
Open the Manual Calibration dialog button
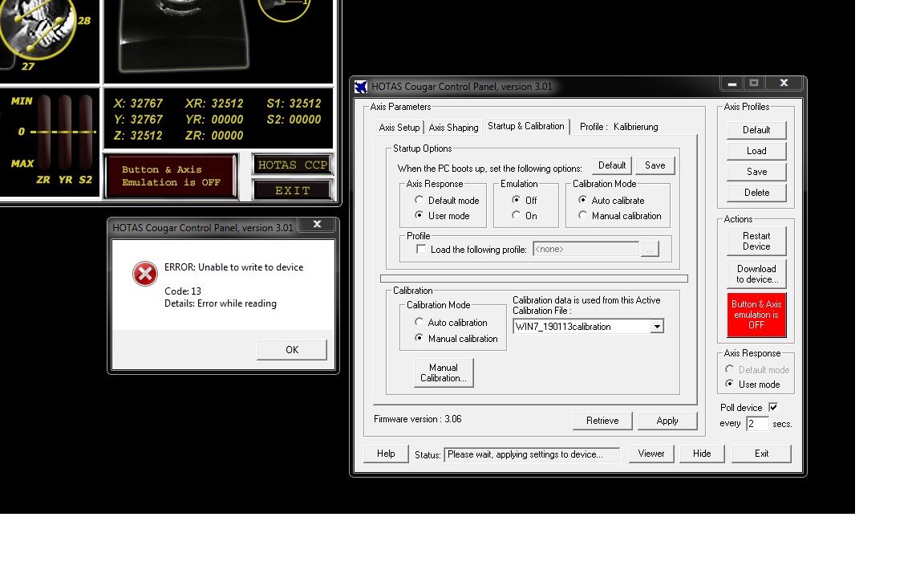(444, 372)
